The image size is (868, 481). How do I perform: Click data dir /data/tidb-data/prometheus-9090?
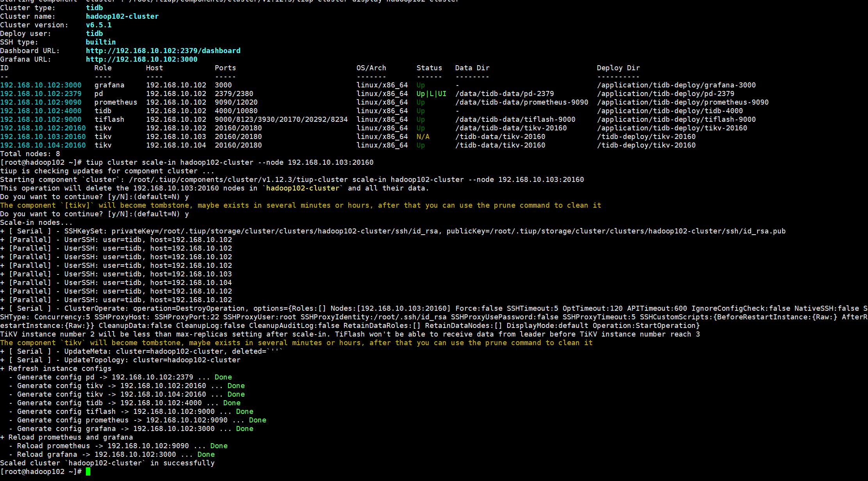tap(522, 102)
